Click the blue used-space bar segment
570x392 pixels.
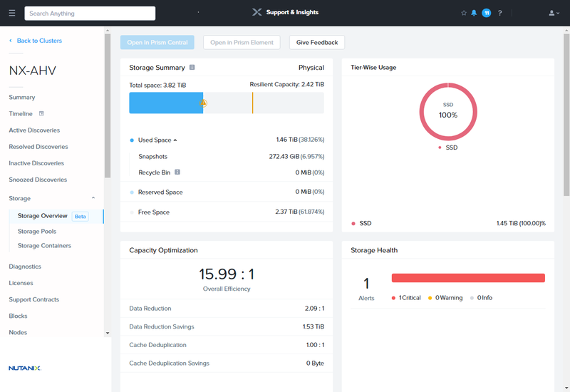(166, 103)
